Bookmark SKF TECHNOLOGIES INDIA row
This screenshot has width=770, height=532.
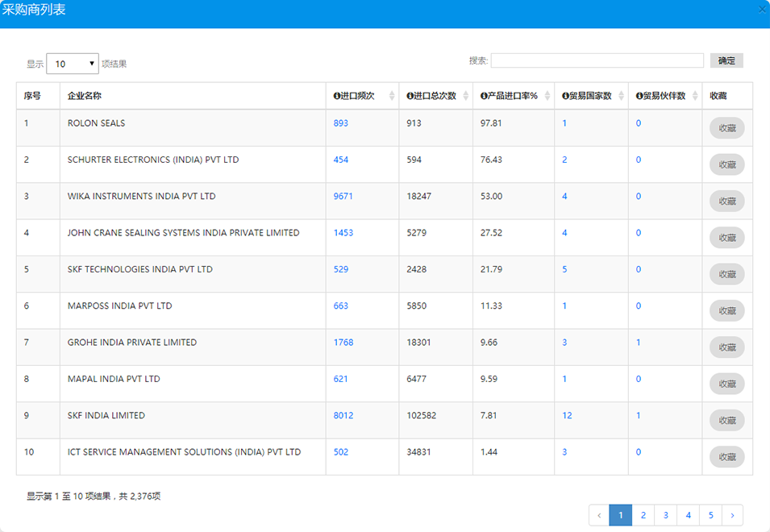727,274
